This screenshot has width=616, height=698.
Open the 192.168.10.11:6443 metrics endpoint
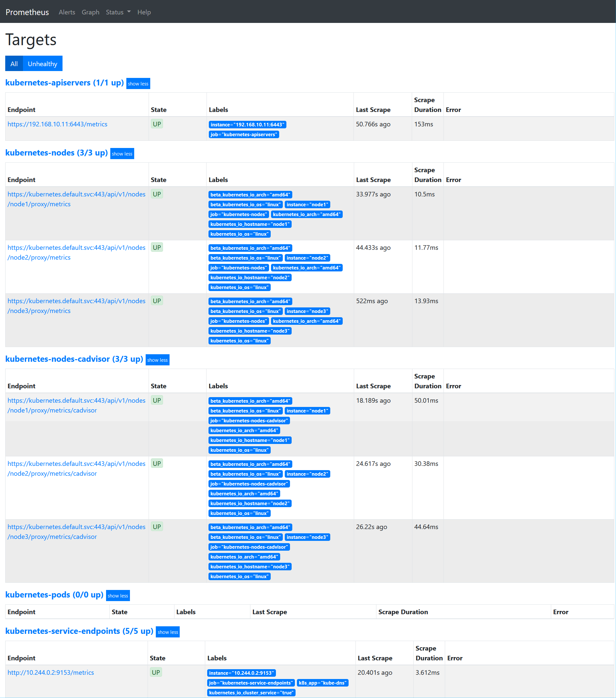click(57, 124)
